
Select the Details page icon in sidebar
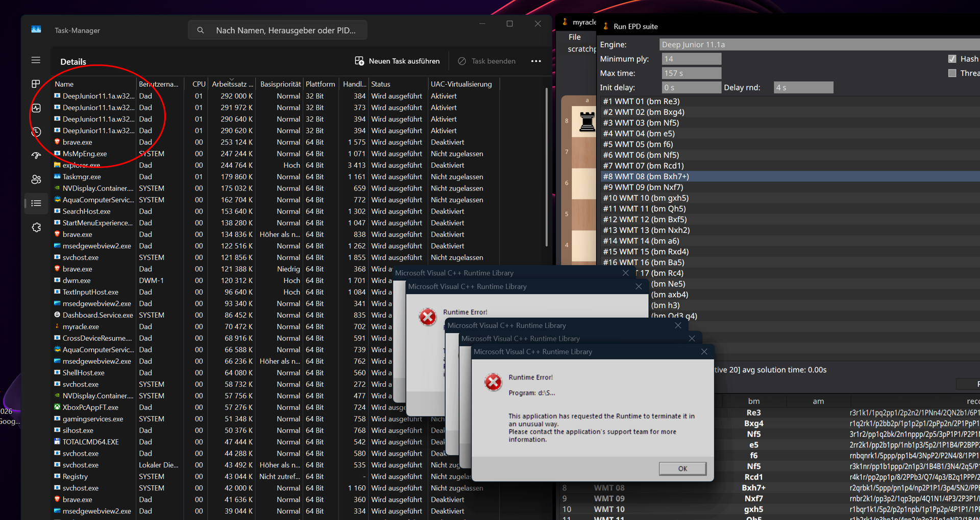[36, 203]
